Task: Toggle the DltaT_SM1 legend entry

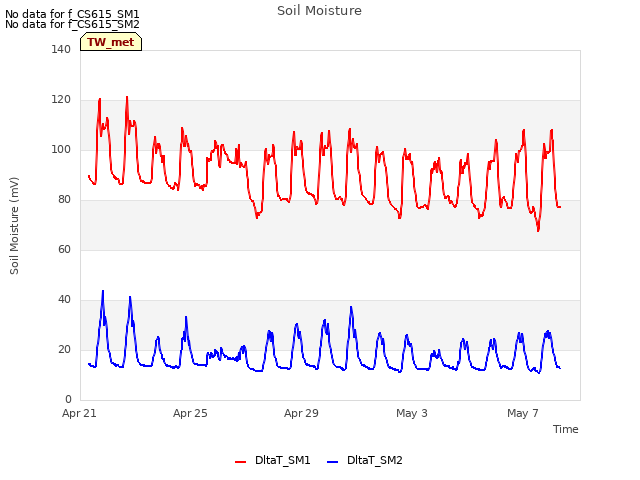Action: point(273,460)
